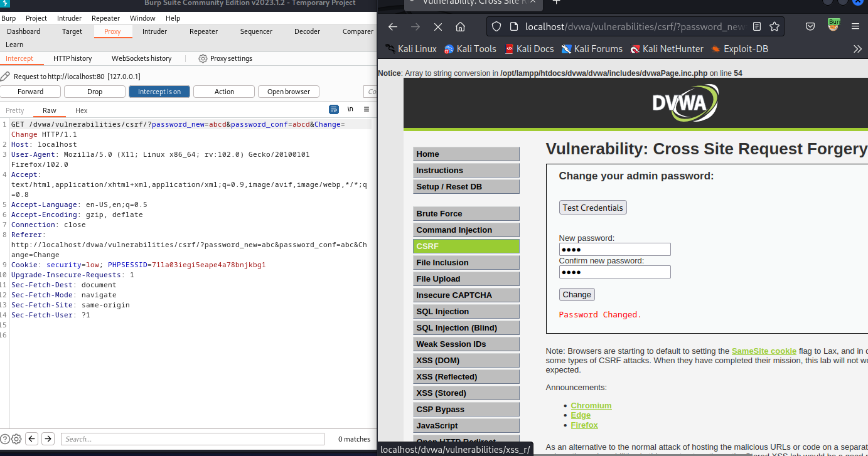Toggle the message wrap icon in Burp editor

click(334, 109)
